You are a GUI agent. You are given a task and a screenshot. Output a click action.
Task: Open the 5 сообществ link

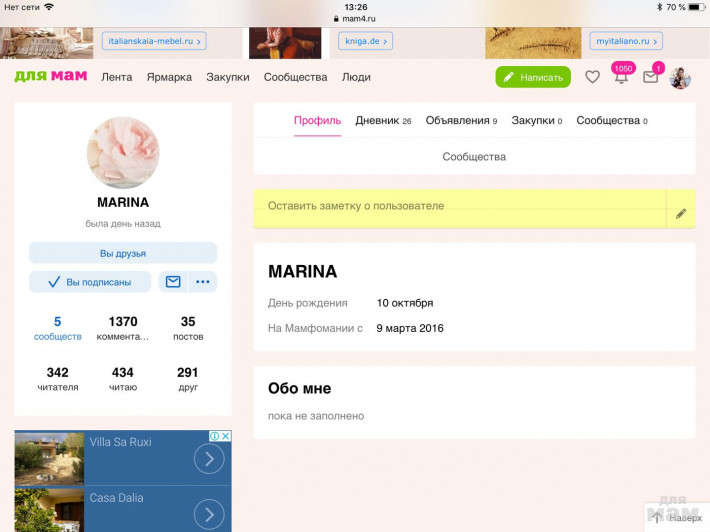tap(57, 328)
